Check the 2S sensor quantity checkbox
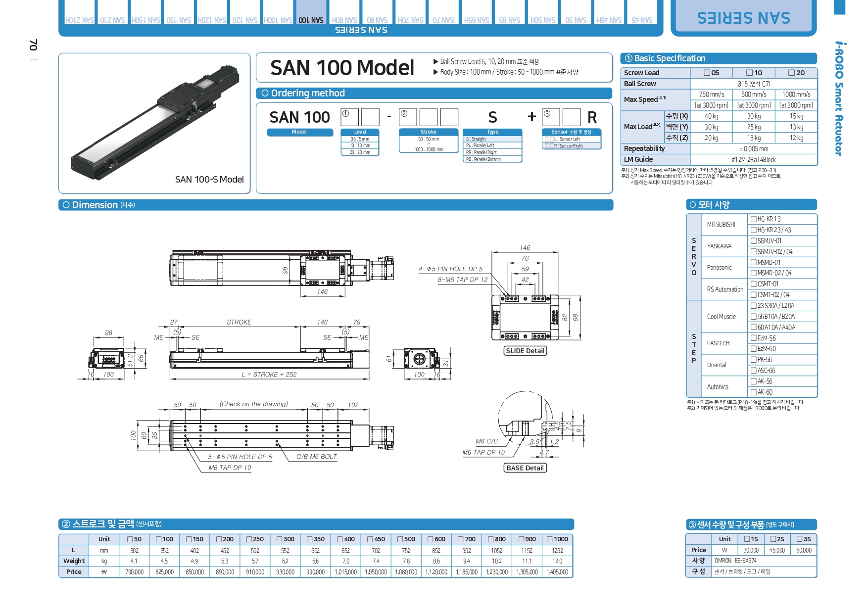This screenshot has width=868, height=614. click(773, 539)
